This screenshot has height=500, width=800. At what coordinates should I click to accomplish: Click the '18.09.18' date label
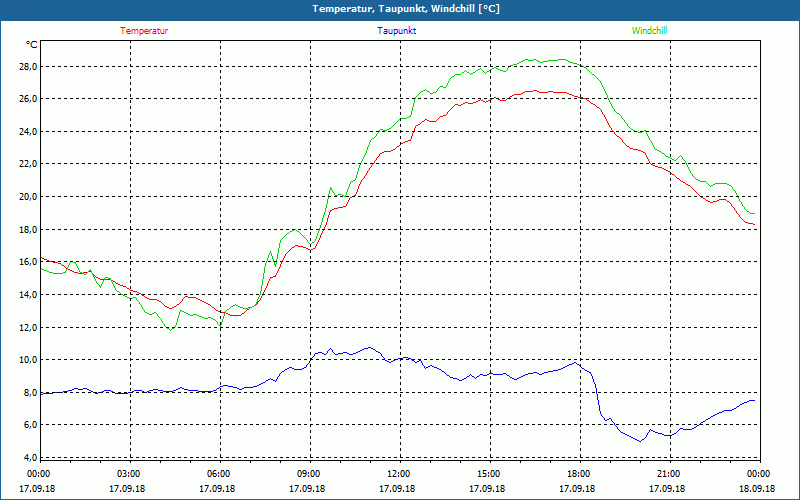758,488
